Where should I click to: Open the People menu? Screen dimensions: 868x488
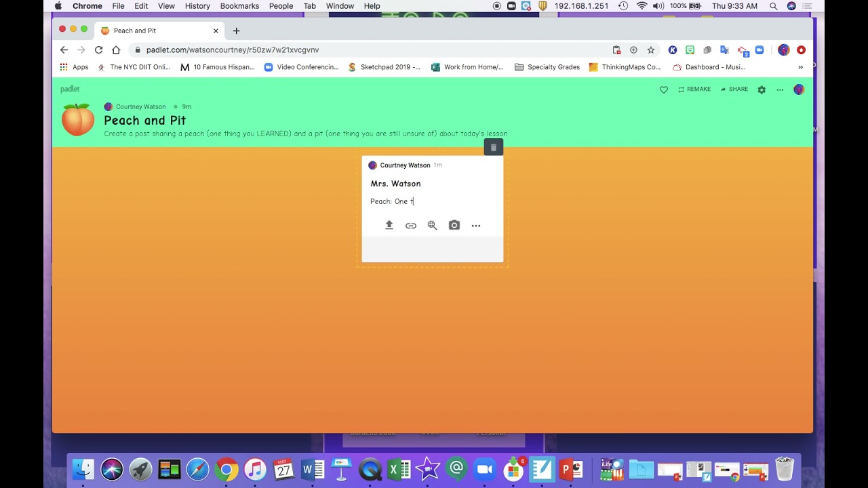(x=281, y=6)
